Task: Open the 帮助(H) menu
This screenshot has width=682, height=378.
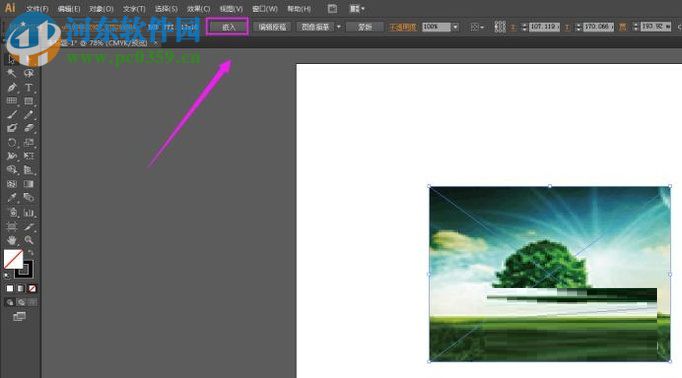Action: click(x=299, y=9)
